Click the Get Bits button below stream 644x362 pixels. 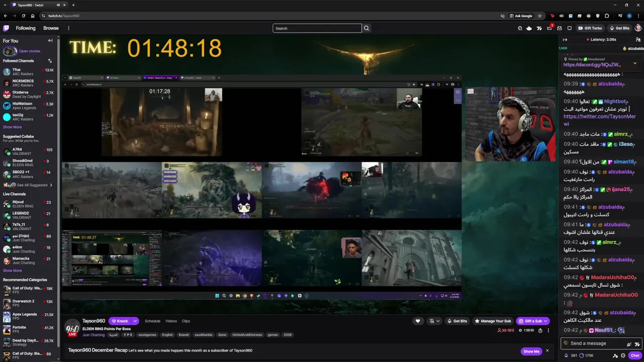point(457,321)
